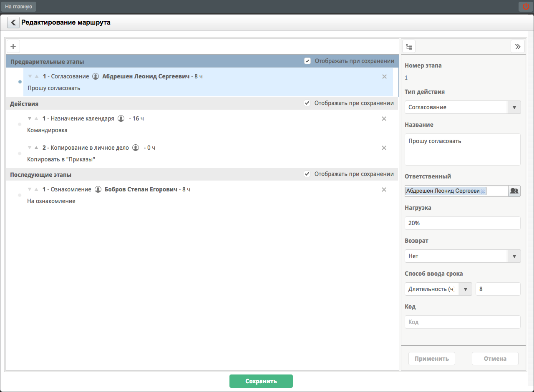The height and width of the screenshot is (392, 534).
Task: Open user picker next to Ответственный field
Action: (514, 191)
